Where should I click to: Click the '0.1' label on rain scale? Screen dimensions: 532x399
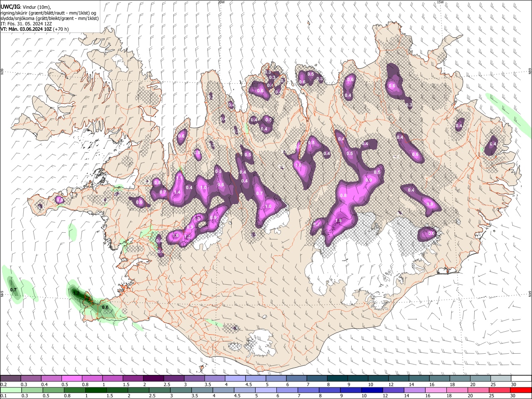coord(4,396)
